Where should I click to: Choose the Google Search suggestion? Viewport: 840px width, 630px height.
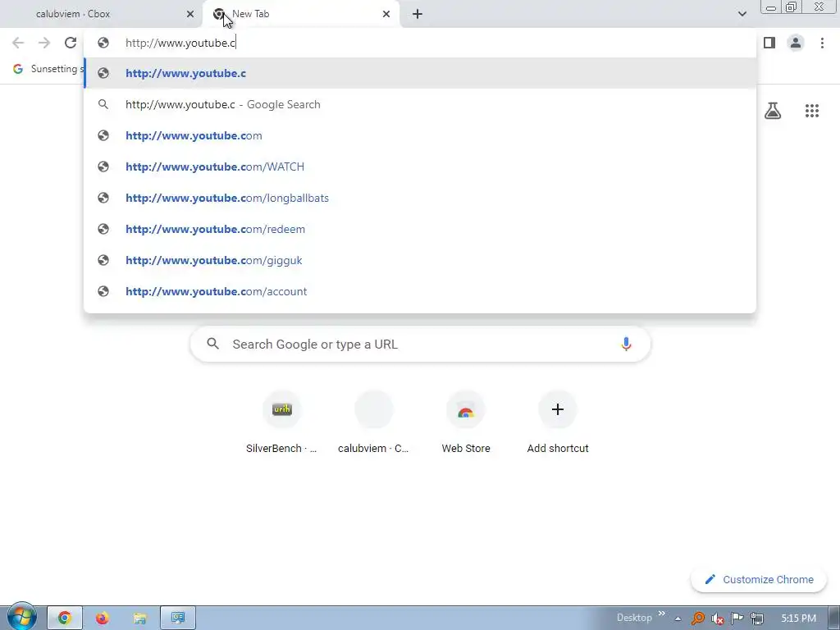point(420,104)
